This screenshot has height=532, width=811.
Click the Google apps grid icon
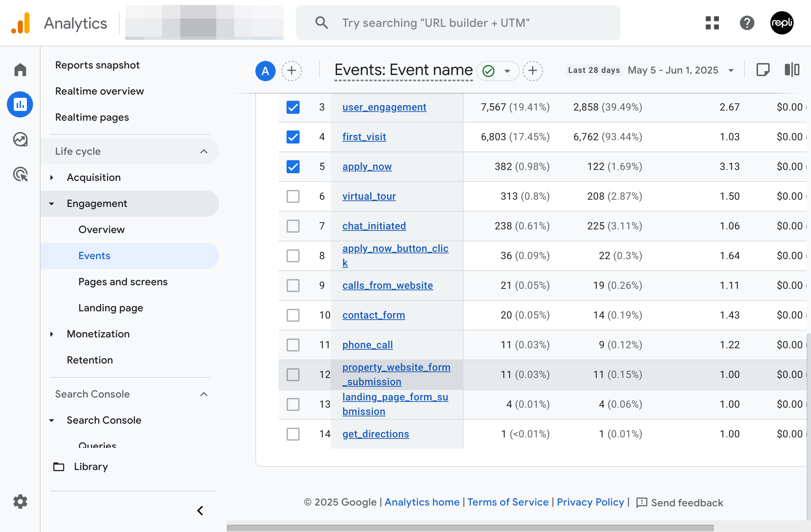click(712, 23)
